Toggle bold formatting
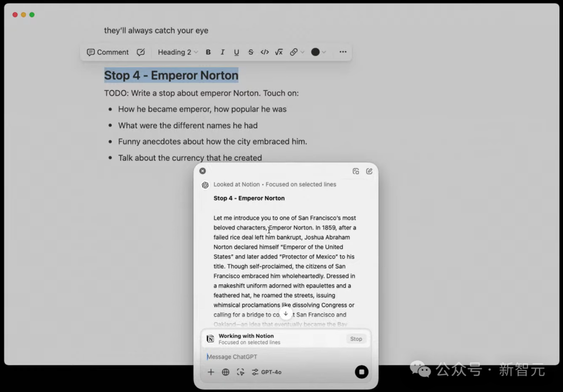This screenshot has height=392, width=563. (208, 52)
